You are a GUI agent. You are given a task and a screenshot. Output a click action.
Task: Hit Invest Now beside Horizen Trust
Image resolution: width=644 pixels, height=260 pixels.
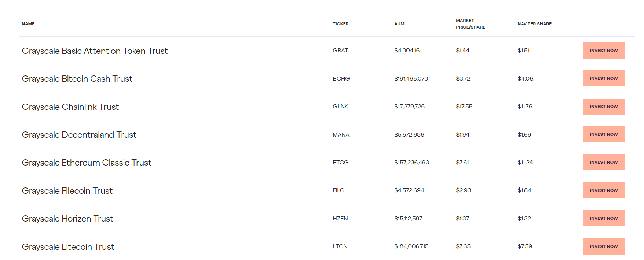tap(604, 218)
